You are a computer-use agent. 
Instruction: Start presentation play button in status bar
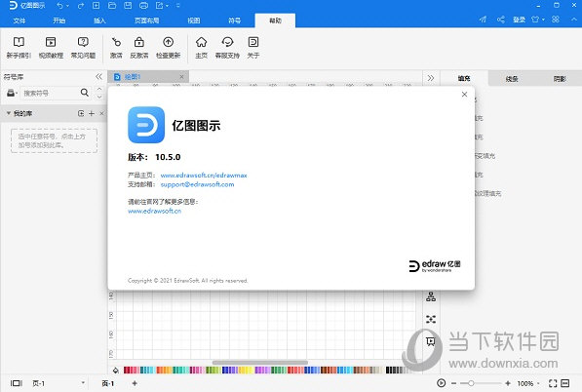(x=441, y=383)
